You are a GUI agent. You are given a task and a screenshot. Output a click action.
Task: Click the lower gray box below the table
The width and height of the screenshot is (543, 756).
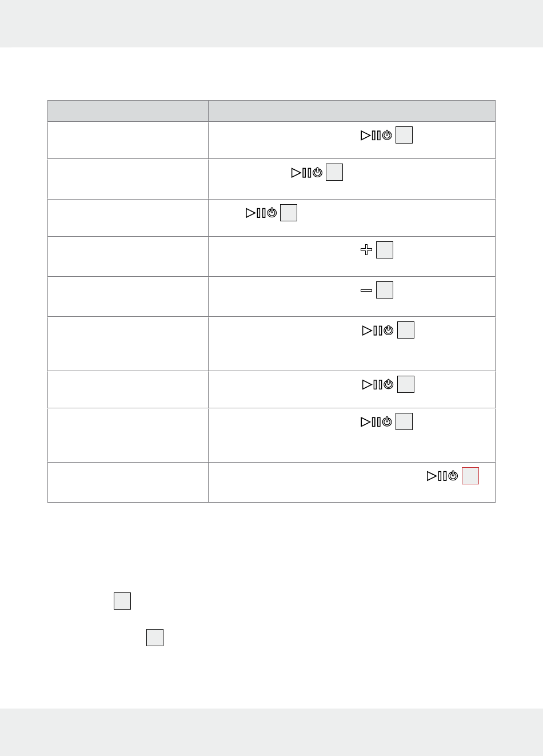point(155,638)
